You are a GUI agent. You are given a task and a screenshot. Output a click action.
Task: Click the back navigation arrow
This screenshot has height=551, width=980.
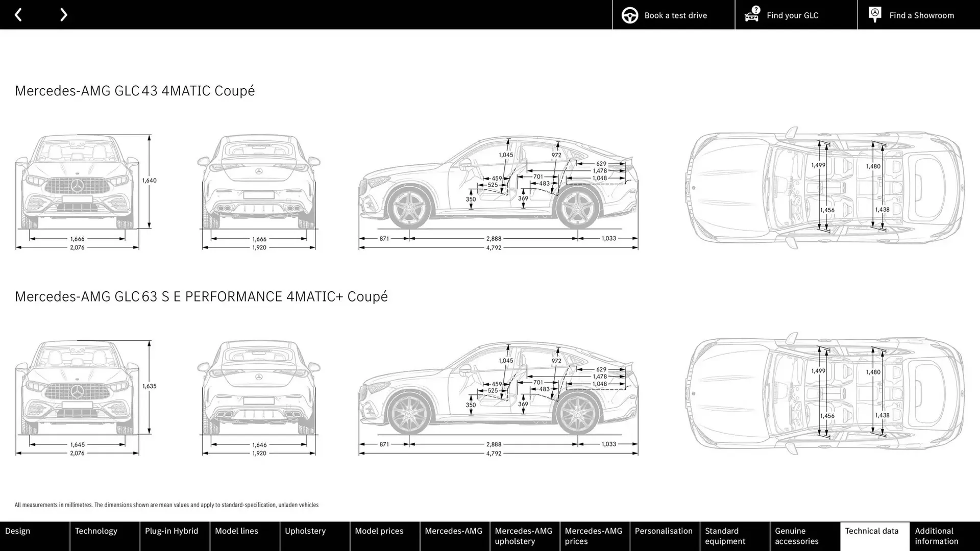[x=18, y=14]
